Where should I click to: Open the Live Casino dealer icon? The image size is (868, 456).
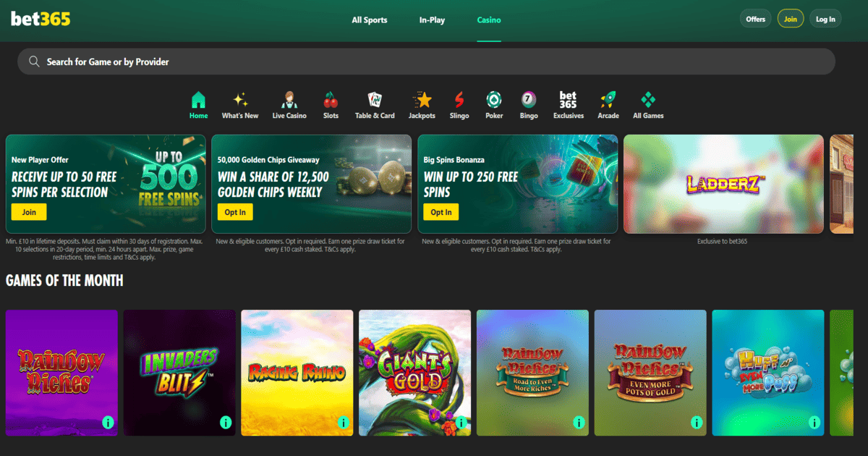[289, 100]
